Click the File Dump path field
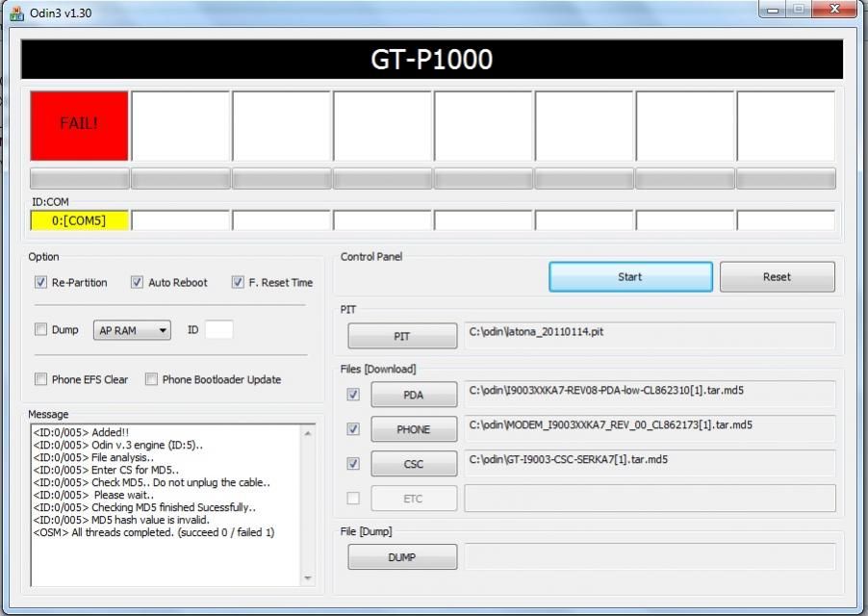This screenshot has height=616, width=868. 650,556
